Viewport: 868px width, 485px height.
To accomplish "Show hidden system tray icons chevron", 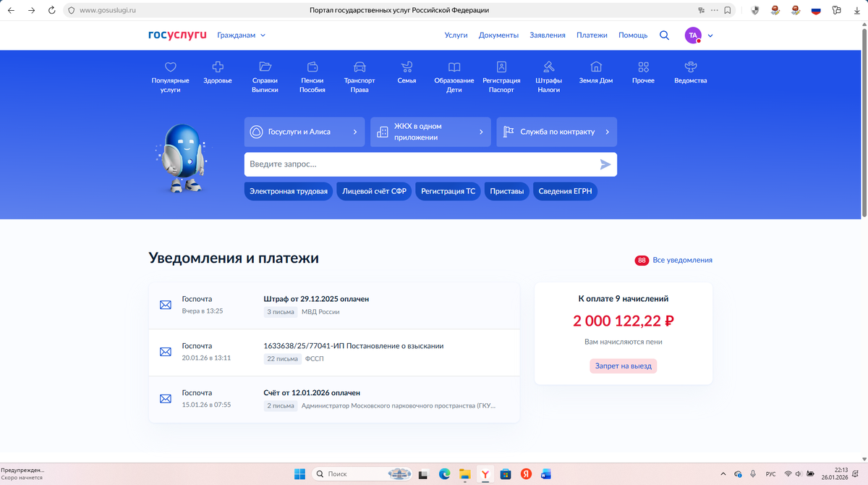I will pos(724,474).
